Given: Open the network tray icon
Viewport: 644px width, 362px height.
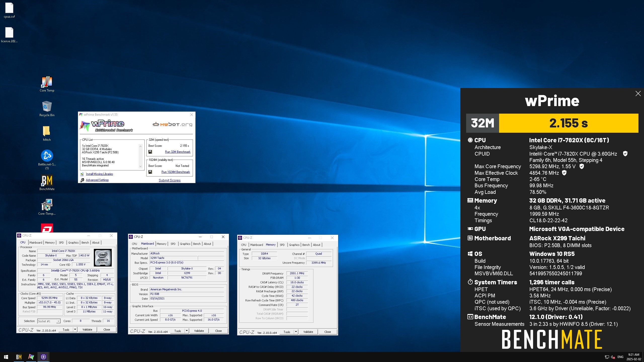Looking at the screenshot, I should [607, 357].
